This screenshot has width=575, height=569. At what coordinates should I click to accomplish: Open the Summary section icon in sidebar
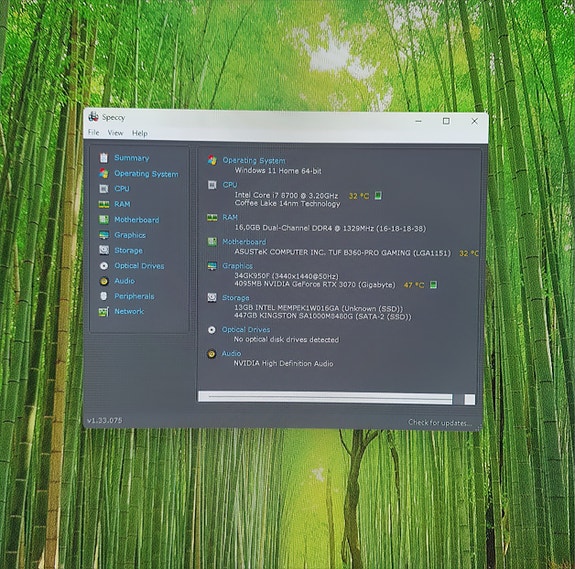(104, 158)
